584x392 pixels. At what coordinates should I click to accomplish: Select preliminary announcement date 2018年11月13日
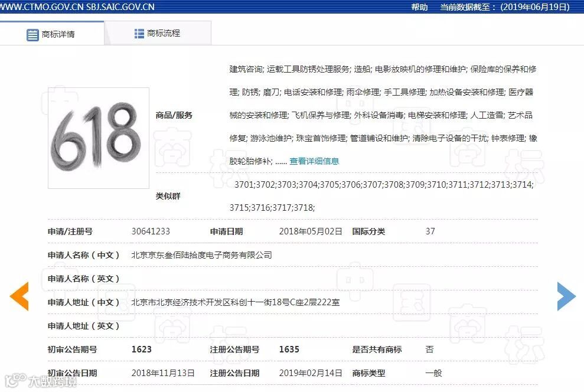(x=163, y=373)
